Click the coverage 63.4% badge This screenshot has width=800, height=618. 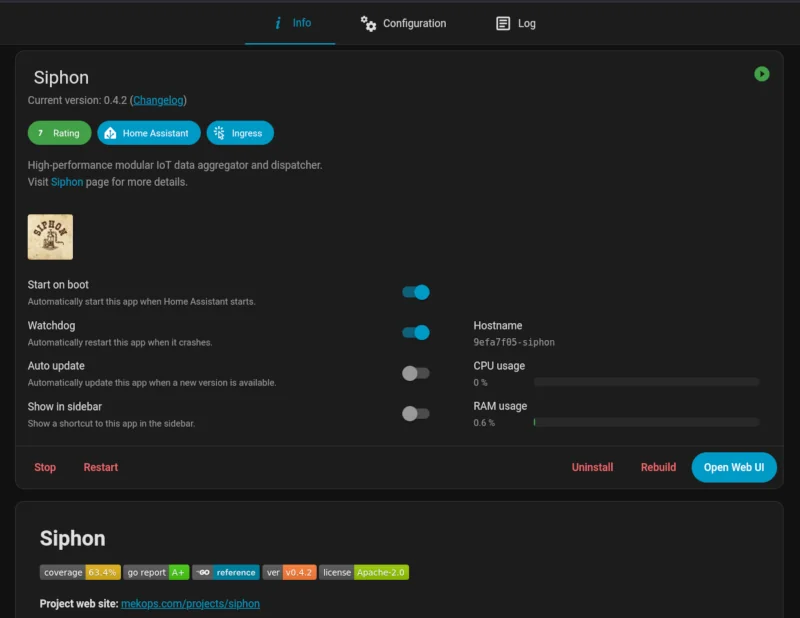pos(80,572)
